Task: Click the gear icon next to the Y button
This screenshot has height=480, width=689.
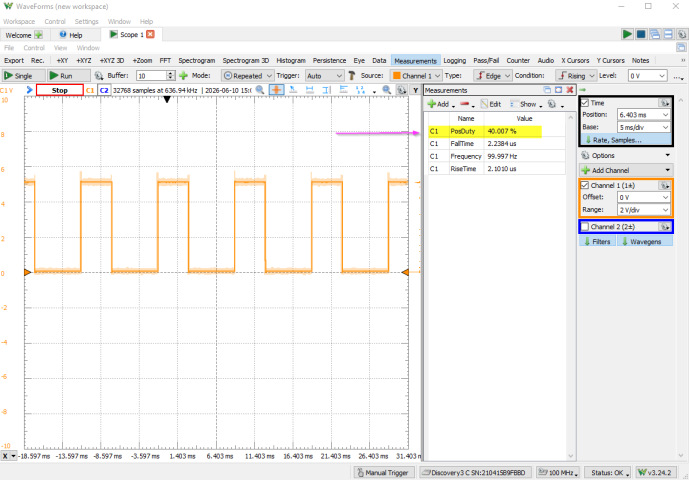Action: pyautogui.click(x=401, y=90)
